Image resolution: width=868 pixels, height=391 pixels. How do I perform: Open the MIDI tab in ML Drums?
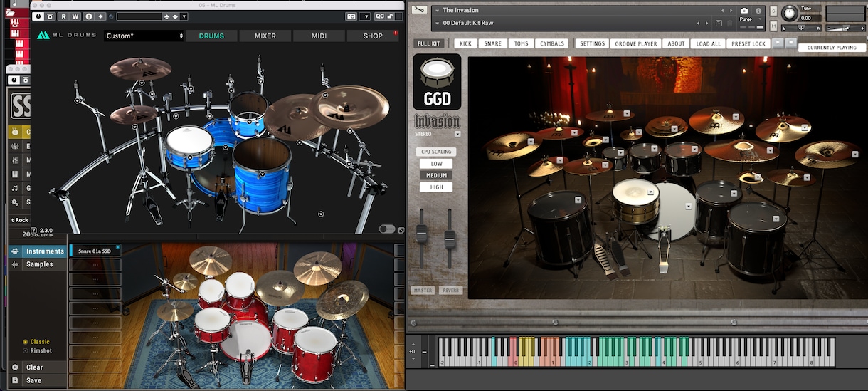click(x=319, y=36)
